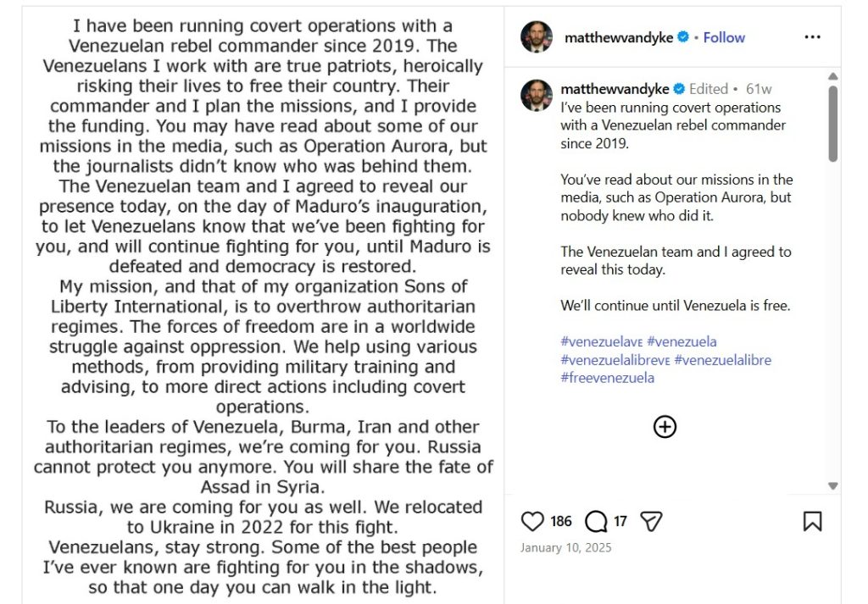The height and width of the screenshot is (604, 868).
Task: Open the #venezuela hashtag link
Action: click(x=682, y=341)
